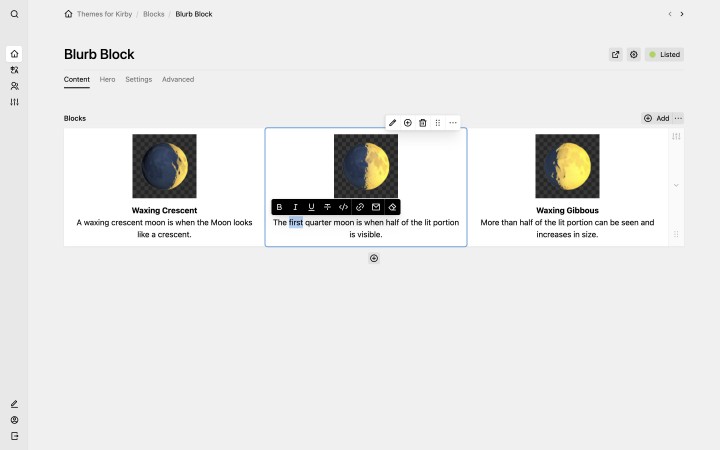This screenshot has width=720, height=450.
Task: Click Themes for Kirby breadcrumb
Action: 105,14
